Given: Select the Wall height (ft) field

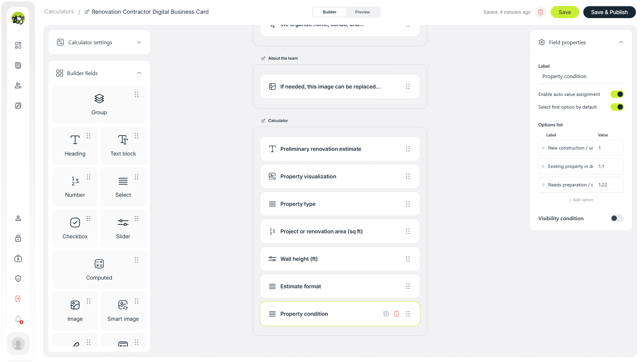Looking at the screenshot, I should coord(340,259).
